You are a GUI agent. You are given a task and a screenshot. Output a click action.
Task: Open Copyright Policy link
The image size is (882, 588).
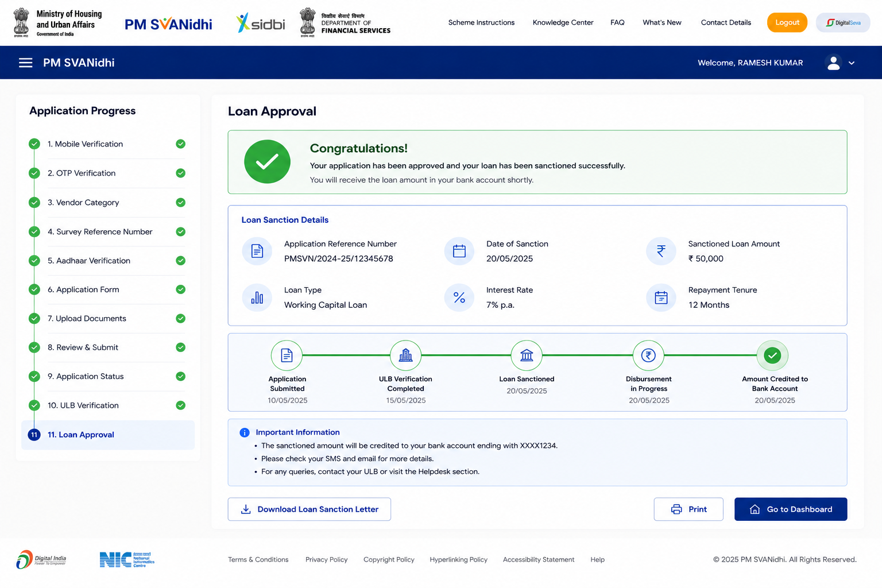pos(389,560)
